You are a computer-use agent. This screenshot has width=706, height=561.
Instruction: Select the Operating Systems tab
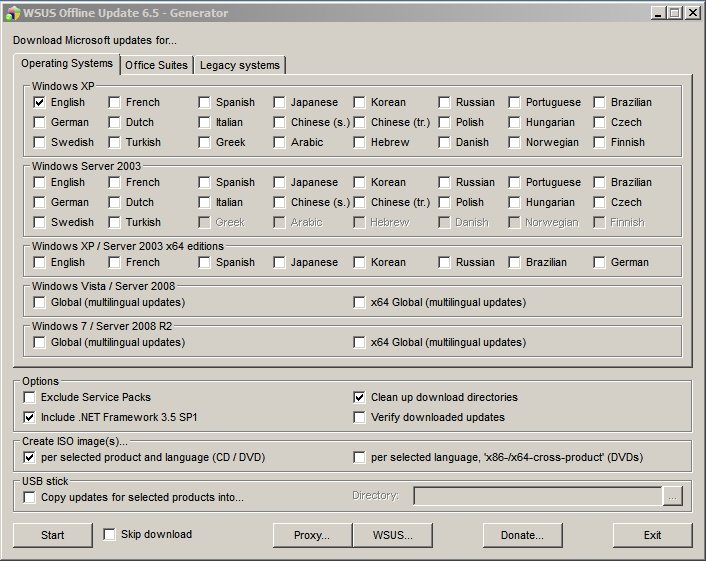click(67, 63)
